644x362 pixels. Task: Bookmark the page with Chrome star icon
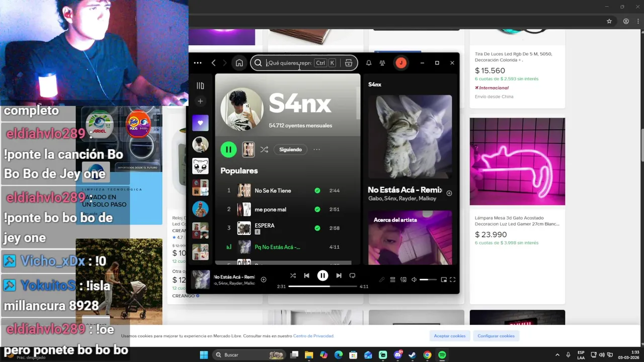[609, 21]
